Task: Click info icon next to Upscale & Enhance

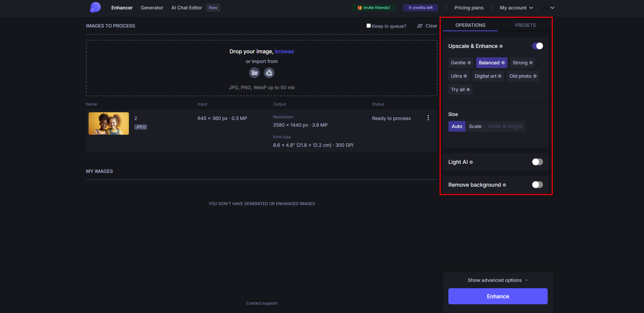Action: coord(501,46)
